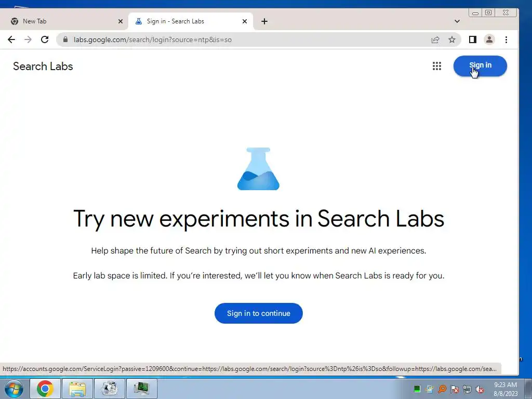Click Sign in to continue button

point(259,313)
